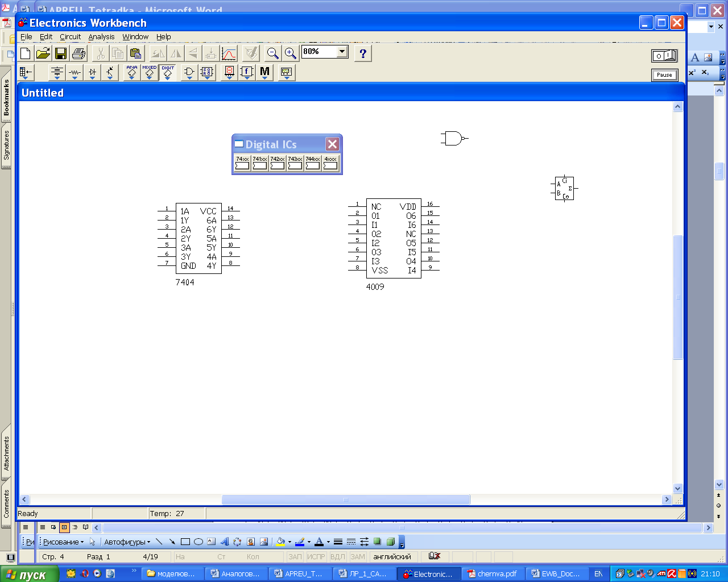Open the Mixed ICs parts bin
728x582 pixels.
tap(150, 72)
